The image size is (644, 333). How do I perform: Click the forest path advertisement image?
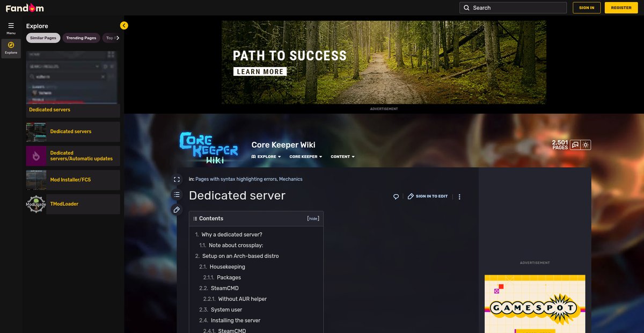(x=384, y=62)
